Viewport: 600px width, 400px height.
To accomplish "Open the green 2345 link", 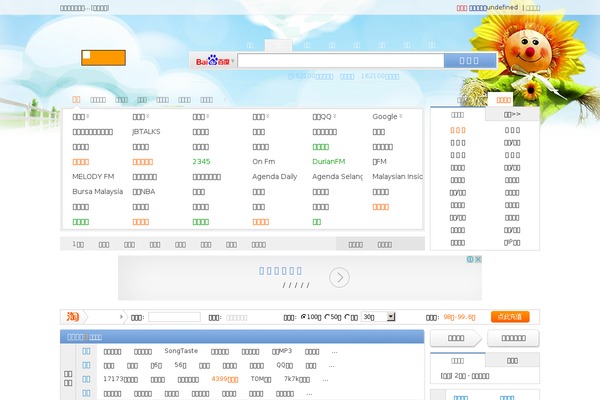I will tap(201, 162).
